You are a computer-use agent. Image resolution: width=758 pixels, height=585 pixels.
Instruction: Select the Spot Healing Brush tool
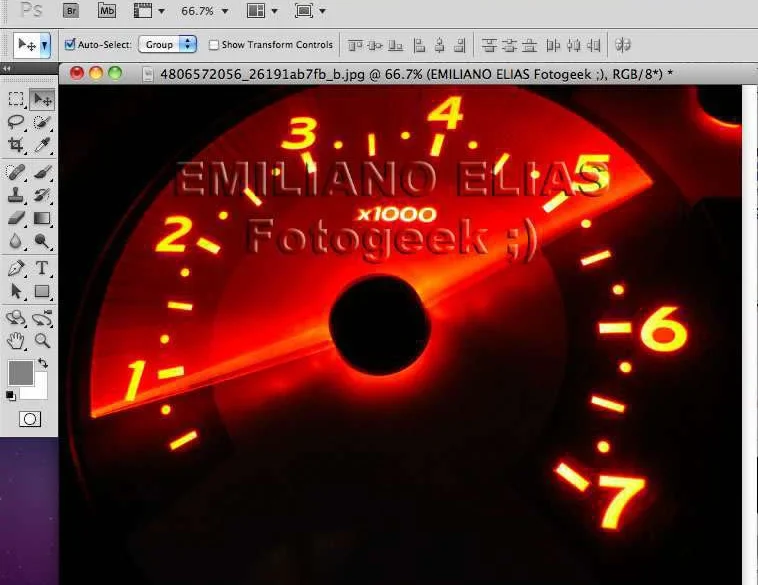[x=16, y=172]
